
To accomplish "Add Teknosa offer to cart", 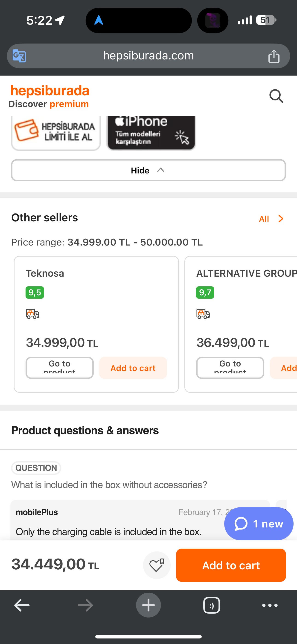I will (x=133, y=368).
